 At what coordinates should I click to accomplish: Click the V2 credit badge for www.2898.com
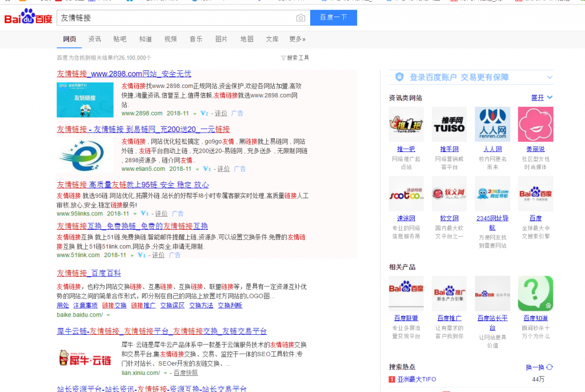coord(205,113)
